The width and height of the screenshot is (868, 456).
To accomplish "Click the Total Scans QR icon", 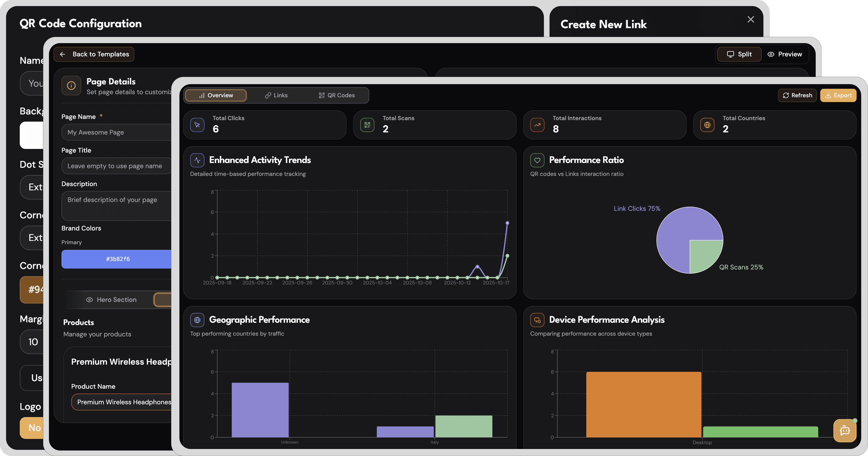I will [367, 125].
